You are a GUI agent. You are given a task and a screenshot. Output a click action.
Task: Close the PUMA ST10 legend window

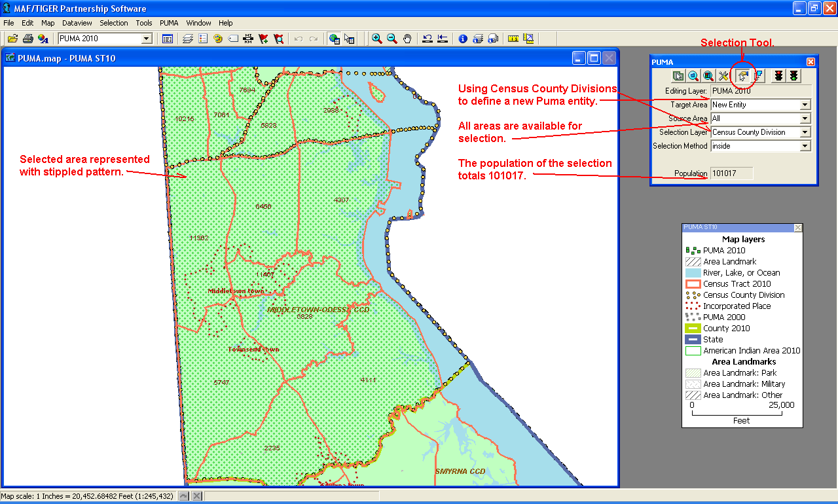pos(797,228)
